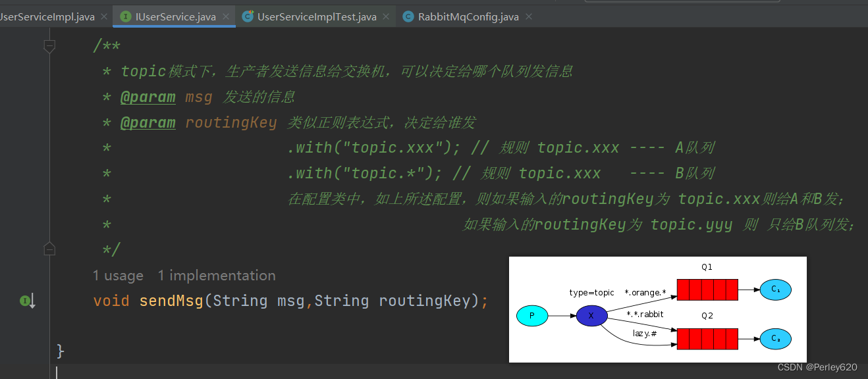Click the closing brace of the interface
Screen dimensions: 868x379
point(61,350)
